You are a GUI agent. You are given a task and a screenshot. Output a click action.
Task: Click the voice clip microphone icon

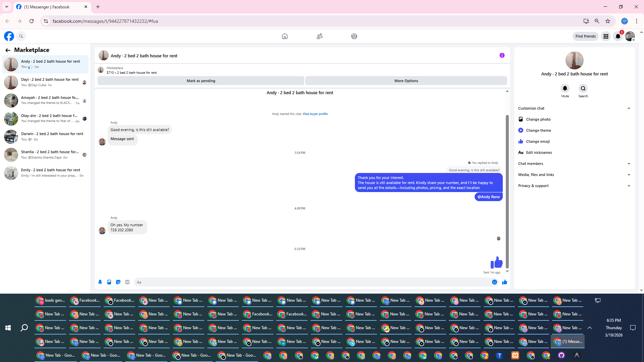coord(100,282)
